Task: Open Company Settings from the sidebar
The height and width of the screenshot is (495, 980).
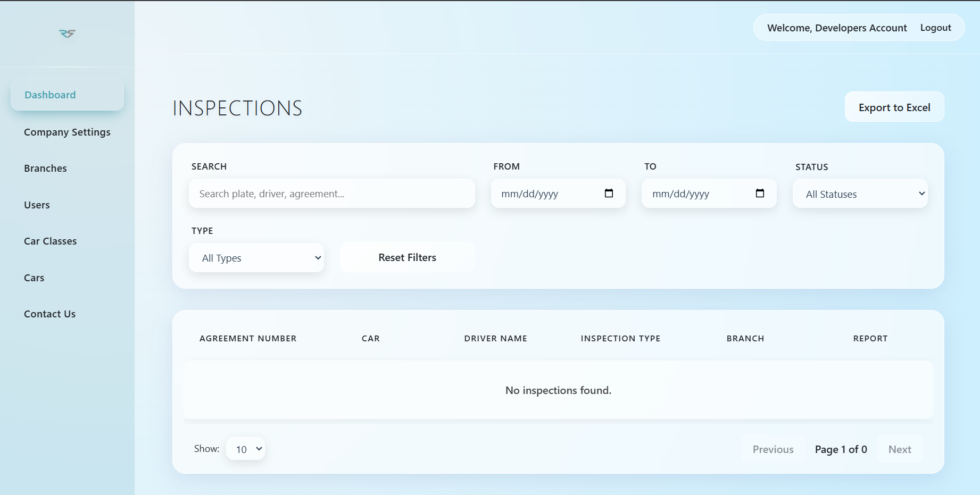Action: (x=67, y=132)
